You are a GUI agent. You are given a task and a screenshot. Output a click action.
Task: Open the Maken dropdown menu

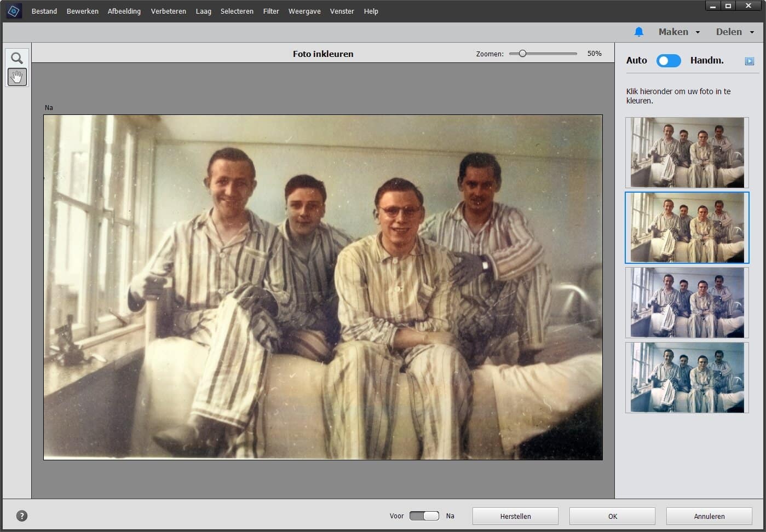(x=678, y=32)
